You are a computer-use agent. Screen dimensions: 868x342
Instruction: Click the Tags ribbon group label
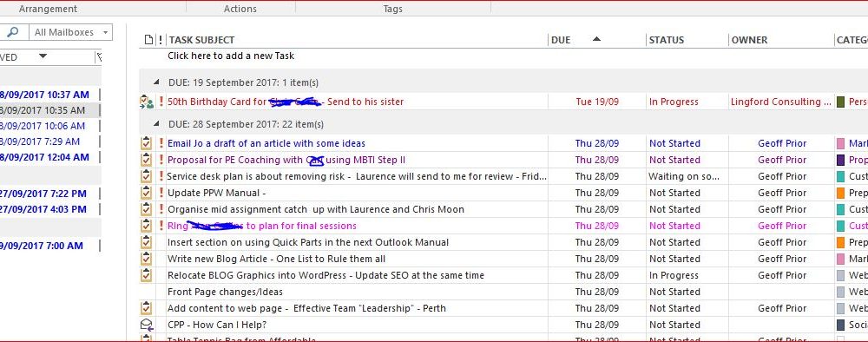(x=393, y=9)
